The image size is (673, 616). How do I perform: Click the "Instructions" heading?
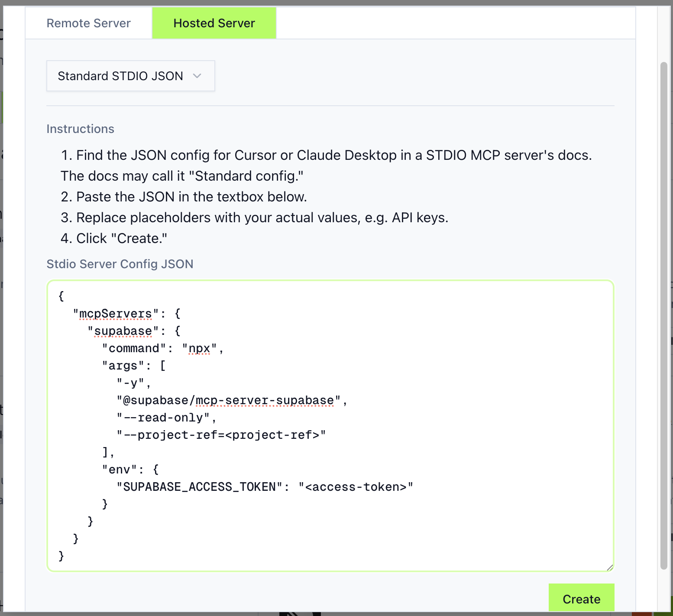pos(80,129)
